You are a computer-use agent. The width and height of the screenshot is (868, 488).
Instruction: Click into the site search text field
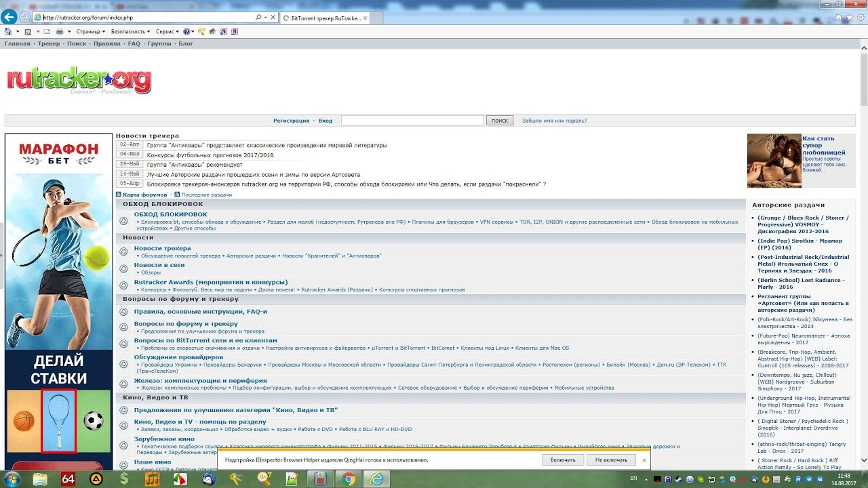click(412, 121)
